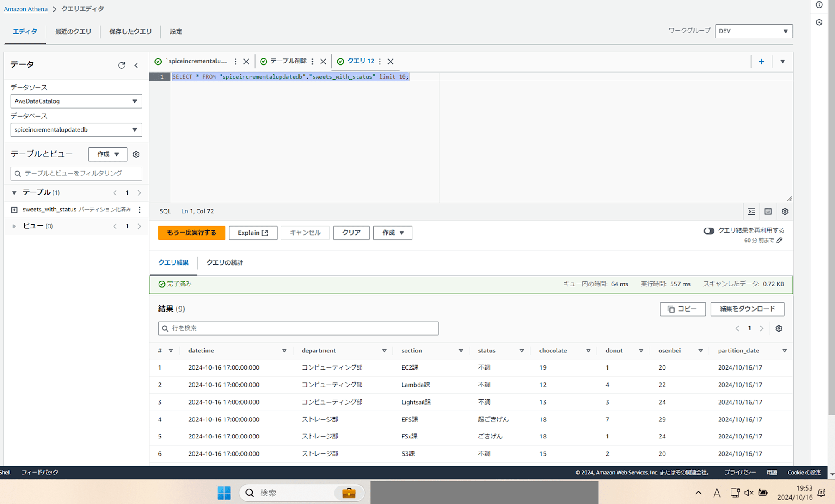Viewport: 835px width, 504px height.
Task: Sort by the partition_date column
Action: 784,351
